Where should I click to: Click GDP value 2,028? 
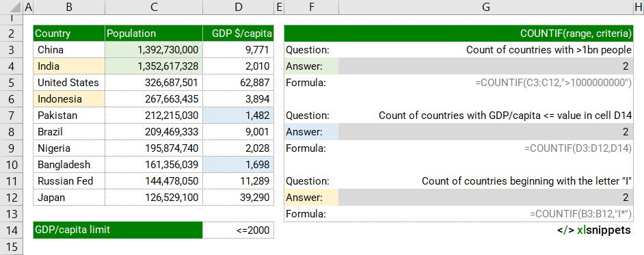(x=238, y=148)
